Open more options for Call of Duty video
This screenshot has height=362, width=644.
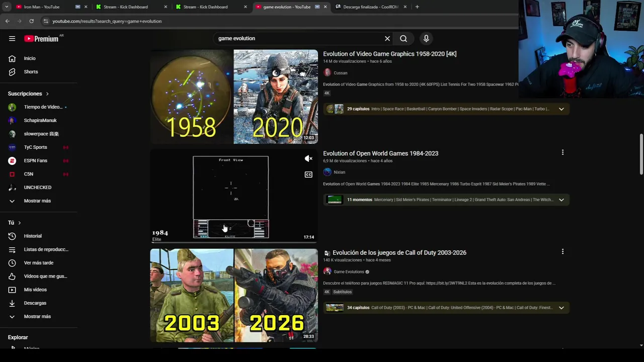(562, 251)
